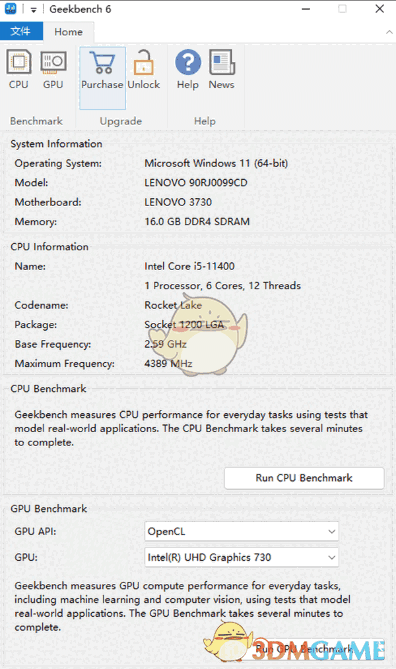
Task: Click the 'System Information' group heading
Action: coord(56,144)
